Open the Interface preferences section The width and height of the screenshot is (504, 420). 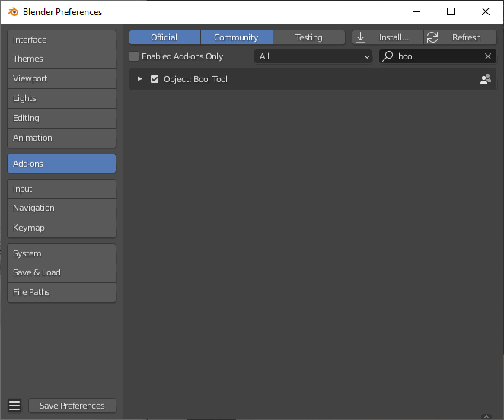tap(62, 40)
